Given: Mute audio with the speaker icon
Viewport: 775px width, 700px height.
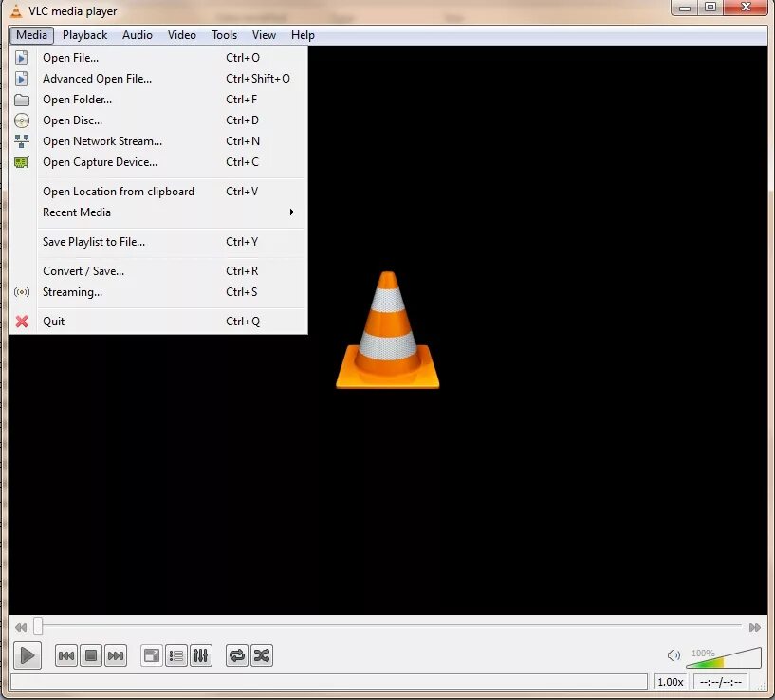Looking at the screenshot, I should tap(674, 655).
